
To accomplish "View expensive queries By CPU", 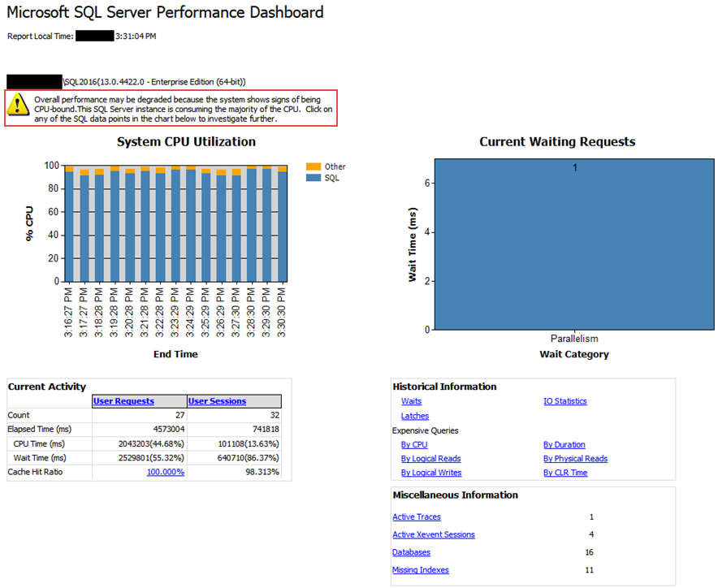I will [414, 445].
